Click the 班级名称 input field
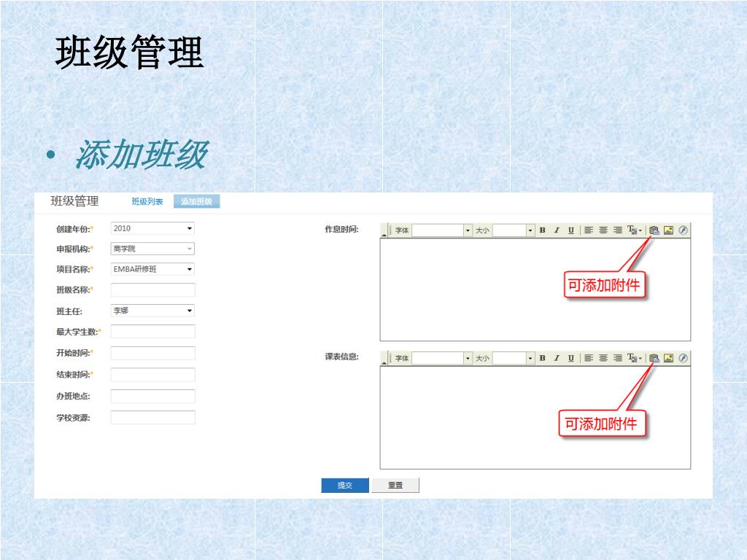The image size is (747, 560). point(152,290)
